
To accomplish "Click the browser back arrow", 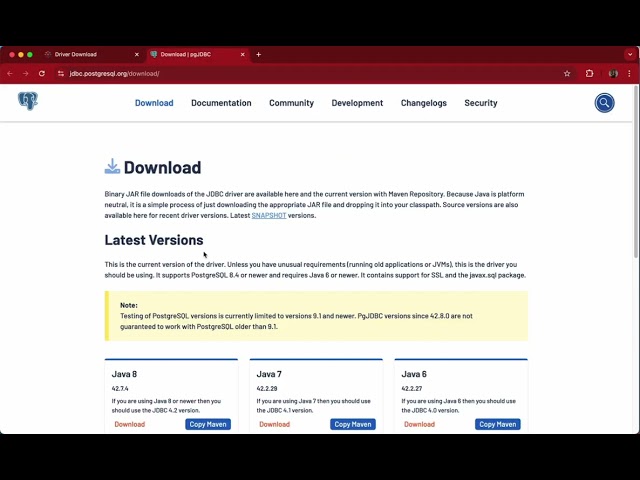I will 10,73.
